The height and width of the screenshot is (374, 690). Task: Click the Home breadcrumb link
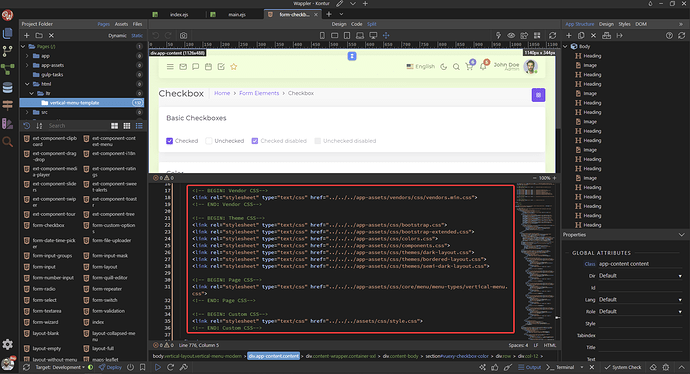pos(222,93)
